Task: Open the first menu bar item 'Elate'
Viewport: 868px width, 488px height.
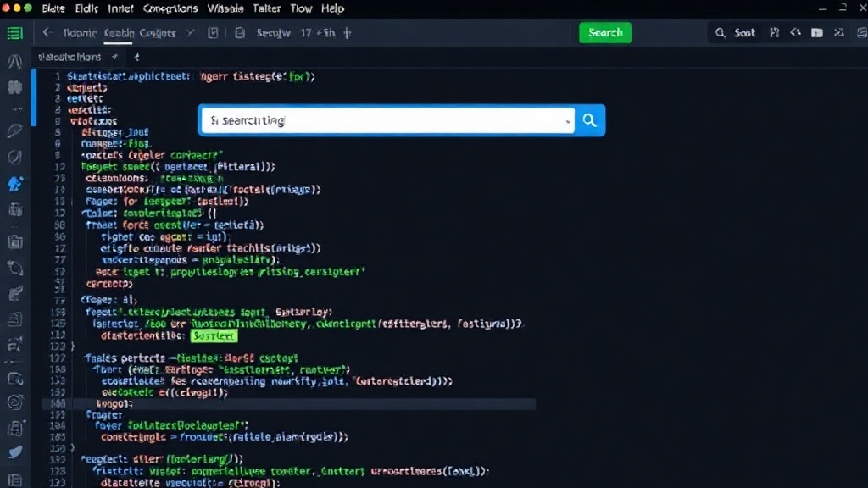Action: point(53,8)
